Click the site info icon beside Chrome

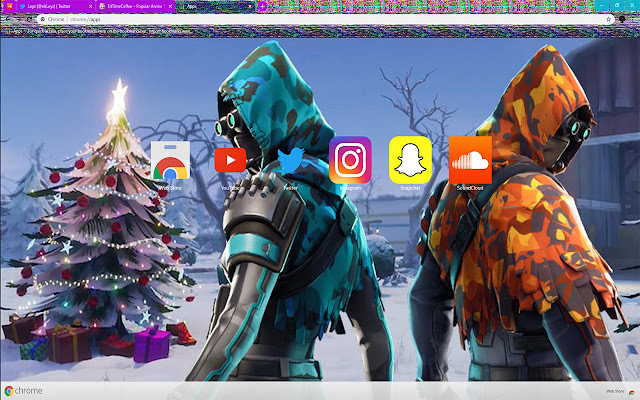coord(43,19)
